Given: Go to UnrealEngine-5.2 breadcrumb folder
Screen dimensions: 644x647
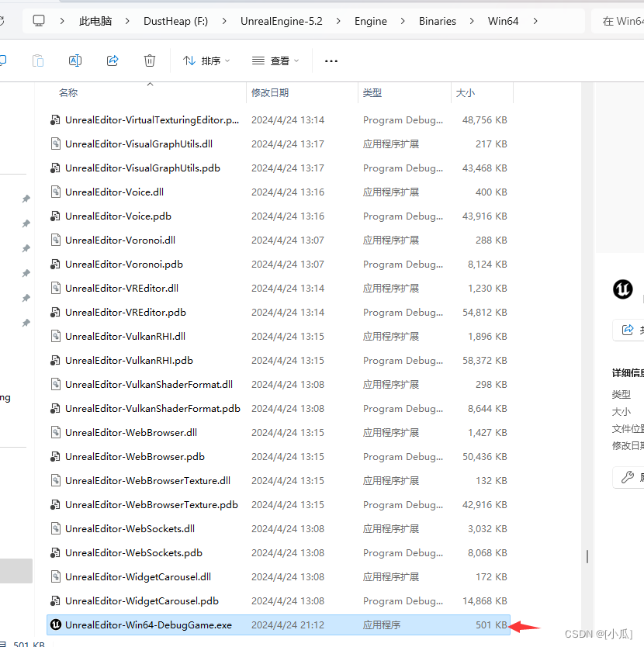Looking at the screenshot, I should 282,21.
